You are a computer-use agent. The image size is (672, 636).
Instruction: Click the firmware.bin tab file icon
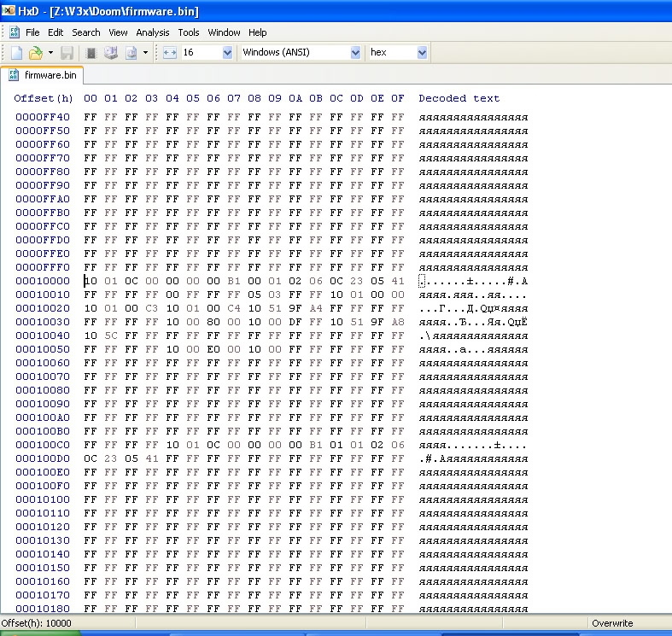pos(14,75)
